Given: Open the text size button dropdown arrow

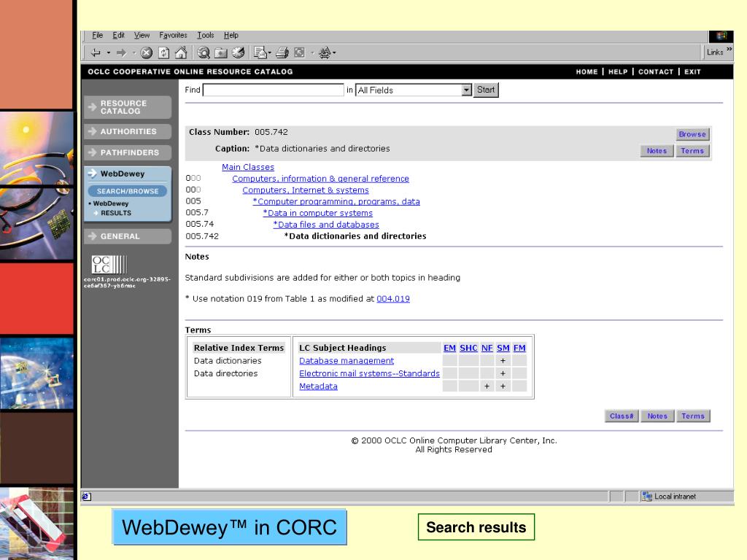Looking at the screenshot, I should click(x=334, y=52).
